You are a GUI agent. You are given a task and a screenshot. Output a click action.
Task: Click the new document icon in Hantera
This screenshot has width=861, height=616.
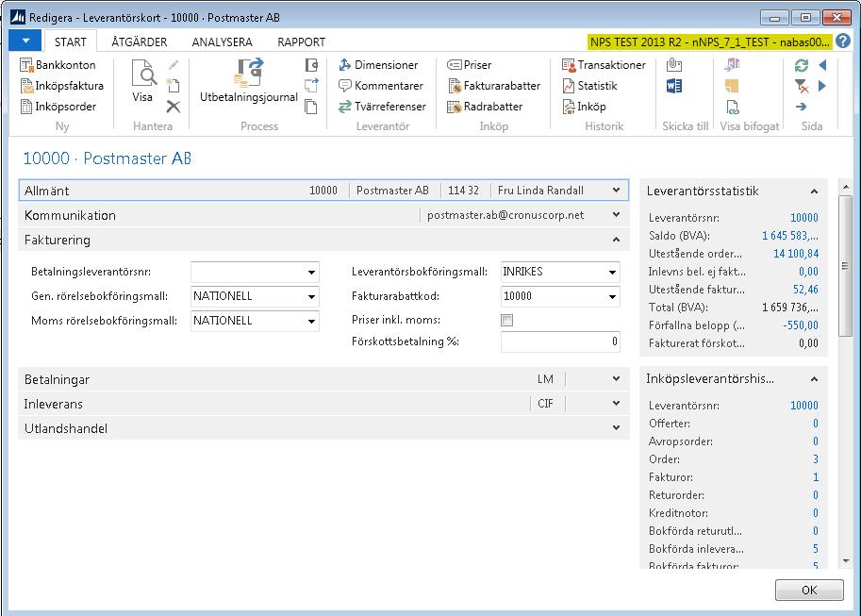pos(174,86)
